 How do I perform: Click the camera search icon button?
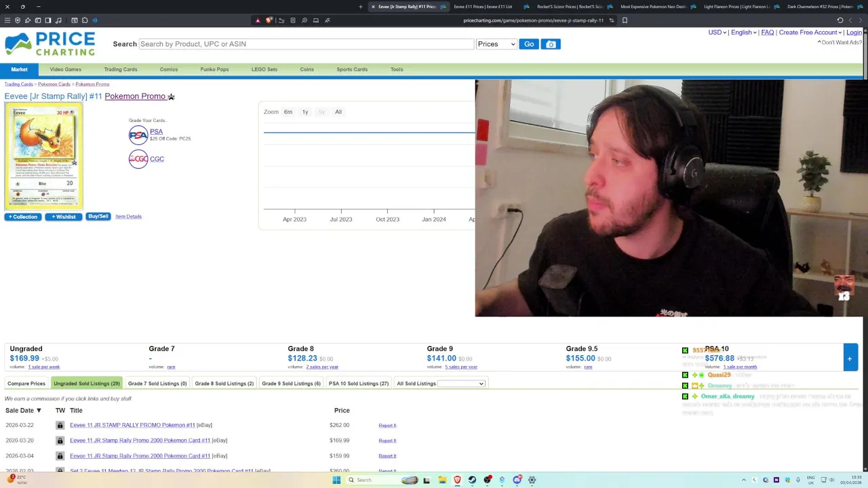[551, 44]
